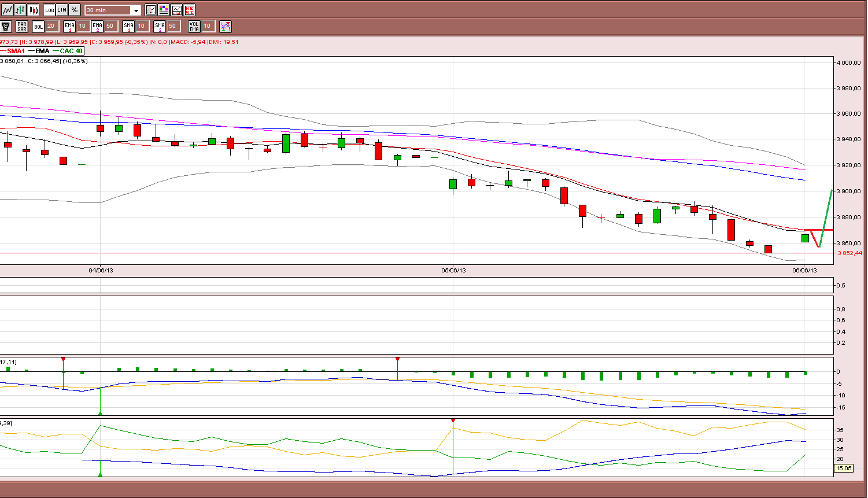
Task: Toggle the EMA 2 indicator
Action: (x=97, y=26)
